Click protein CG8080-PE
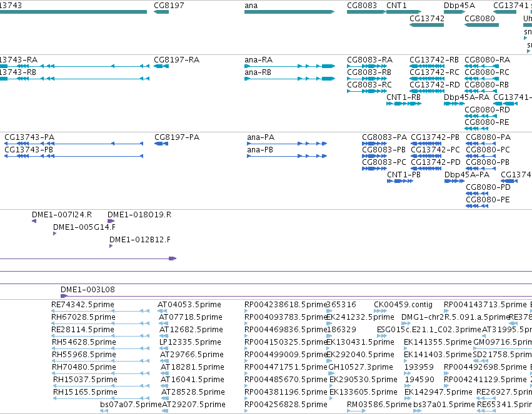The height and width of the screenshot is (414, 532). (477, 206)
